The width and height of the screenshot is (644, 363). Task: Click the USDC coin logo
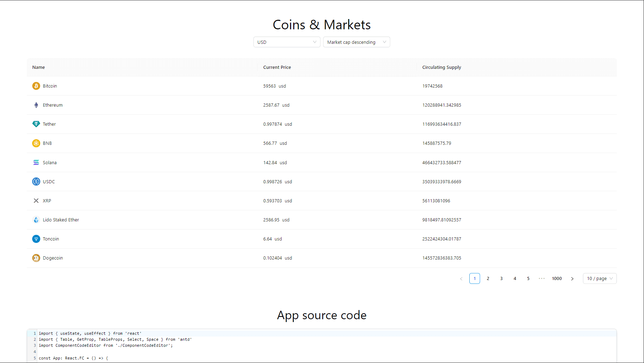click(x=36, y=181)
